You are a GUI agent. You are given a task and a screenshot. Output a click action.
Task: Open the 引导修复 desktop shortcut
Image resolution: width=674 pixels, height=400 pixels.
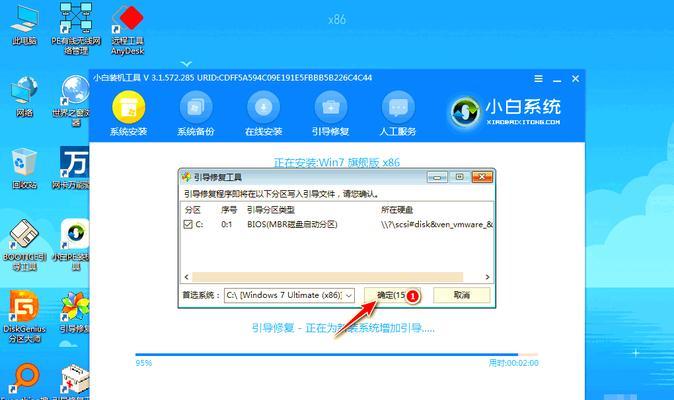(x=74, y=313)
